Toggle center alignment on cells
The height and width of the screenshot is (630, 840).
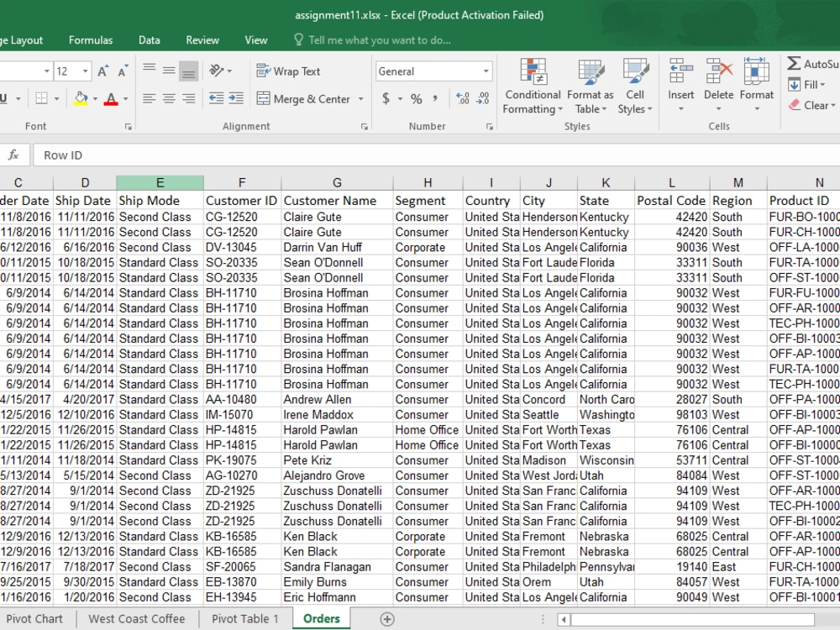click(167, 99)
